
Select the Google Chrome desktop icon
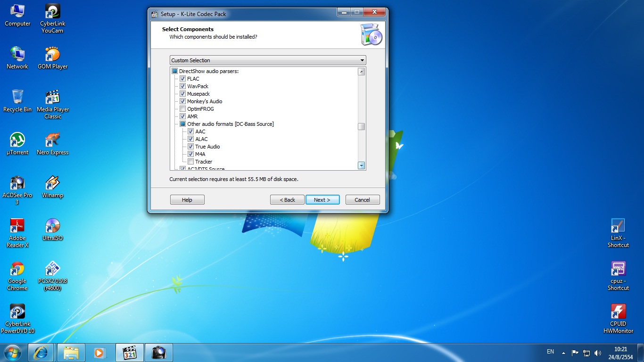click(17, 276)
